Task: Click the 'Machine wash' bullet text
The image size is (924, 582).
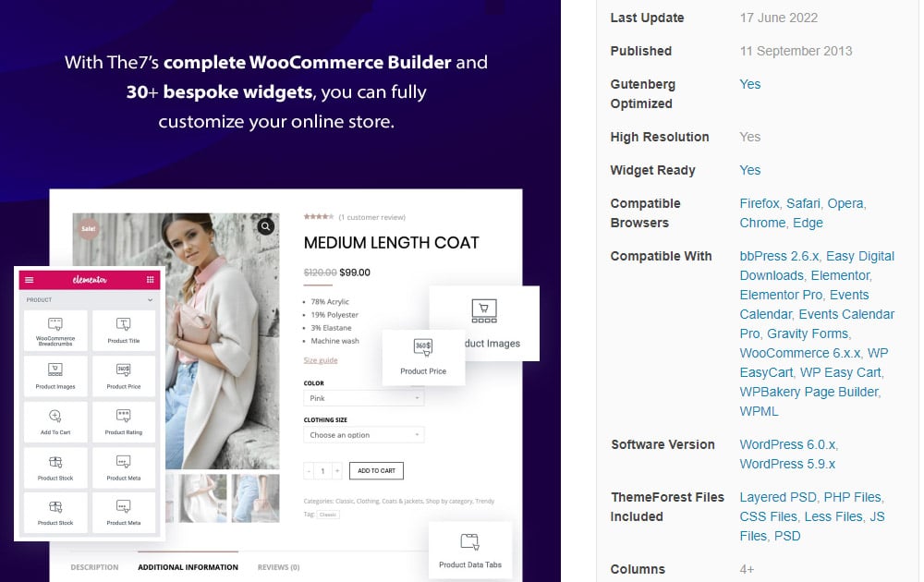Action: [x=334, y=341]
